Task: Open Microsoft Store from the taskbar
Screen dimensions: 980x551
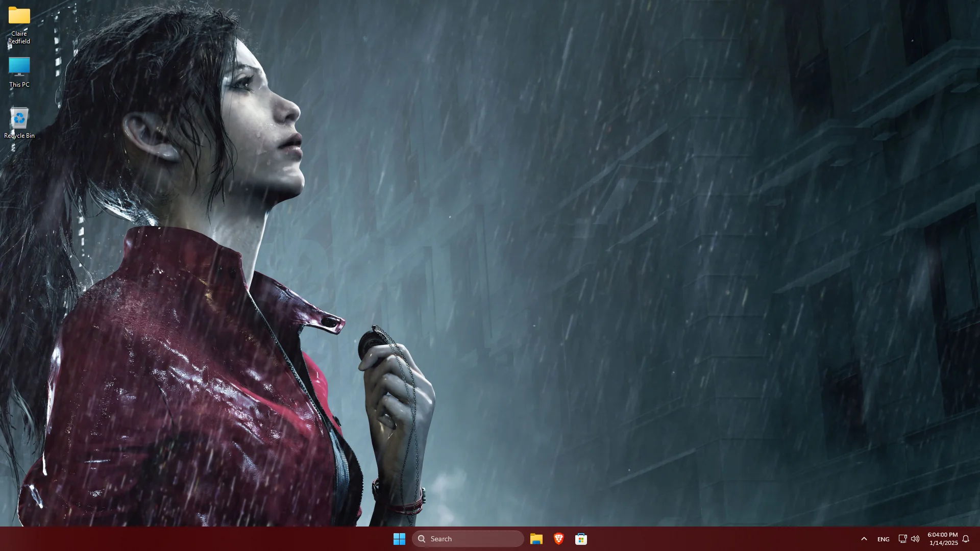Action: coord(581,539)
